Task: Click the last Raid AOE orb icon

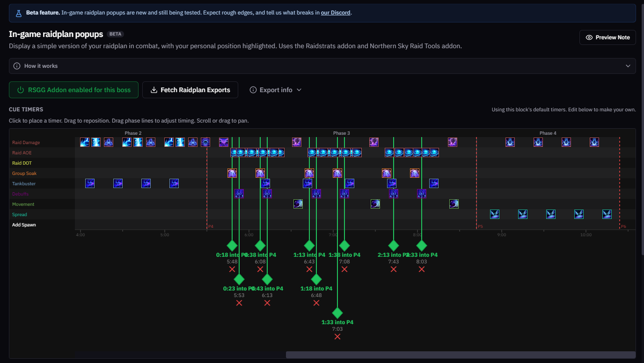Action: 434,152
